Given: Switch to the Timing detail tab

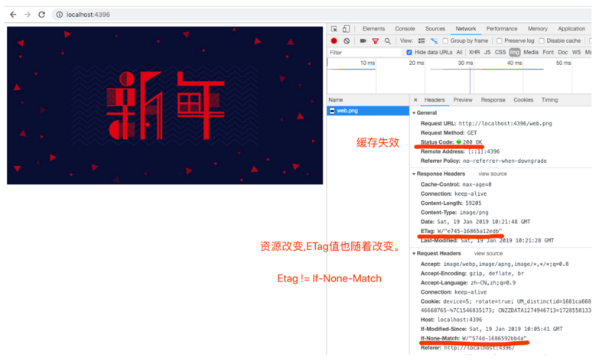Looking at the screenshot, I should [x=549, y=100].
